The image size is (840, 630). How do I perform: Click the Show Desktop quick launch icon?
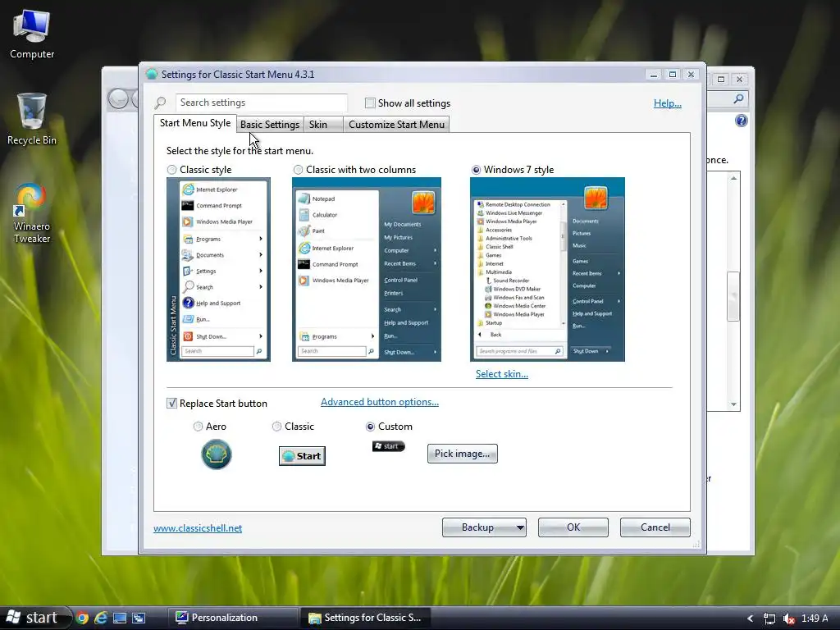120,618
